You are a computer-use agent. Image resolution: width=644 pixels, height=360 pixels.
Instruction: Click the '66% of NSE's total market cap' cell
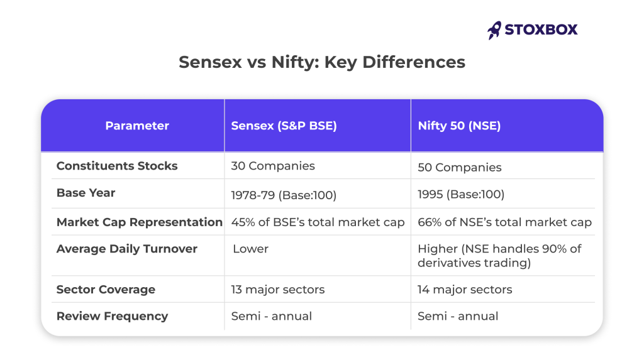coord(504,222)
